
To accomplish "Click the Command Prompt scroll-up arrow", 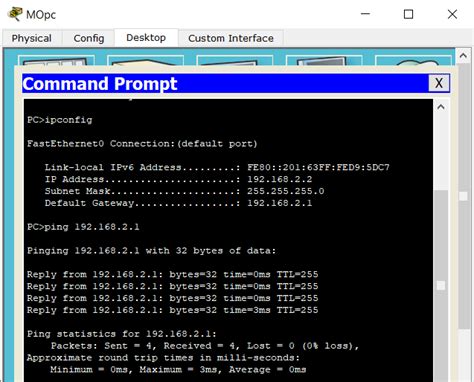I will pyautogui.click(x=441, y=107).
